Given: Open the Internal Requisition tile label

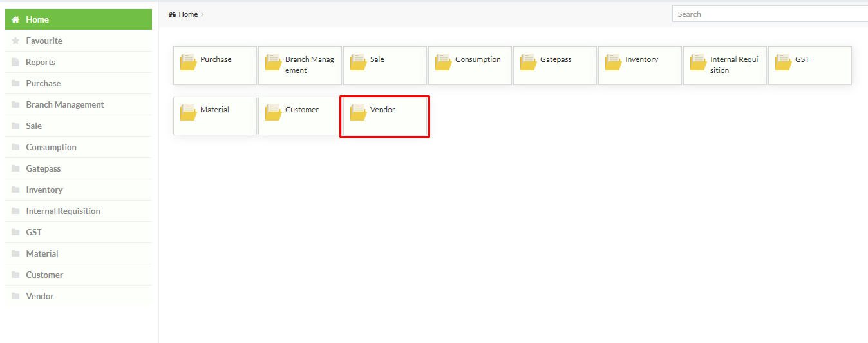Looking at the screenshot, I should (x=734, y=64).
